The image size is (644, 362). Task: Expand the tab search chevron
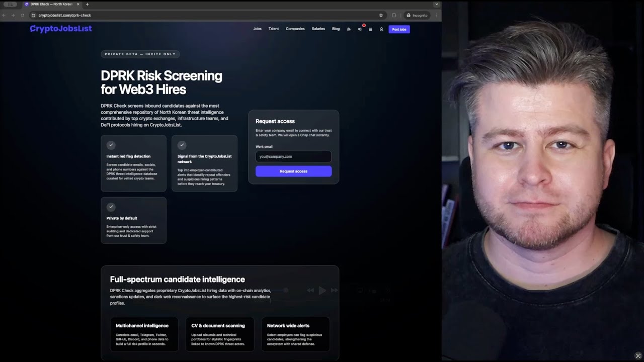[436, 4]
